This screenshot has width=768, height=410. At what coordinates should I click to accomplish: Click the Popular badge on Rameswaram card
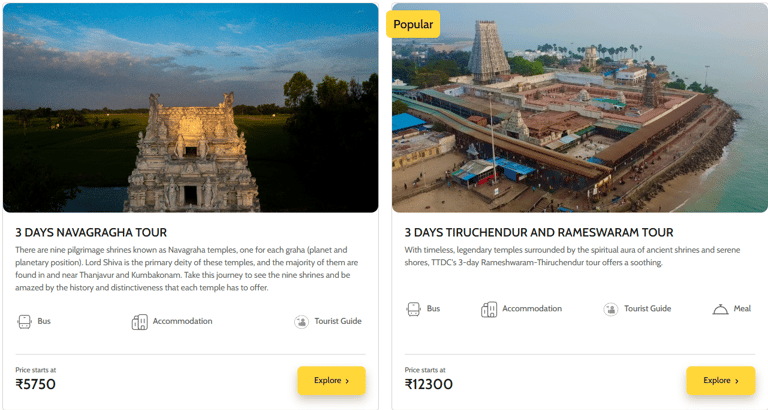pyautogui.click(x=413, y=24)
